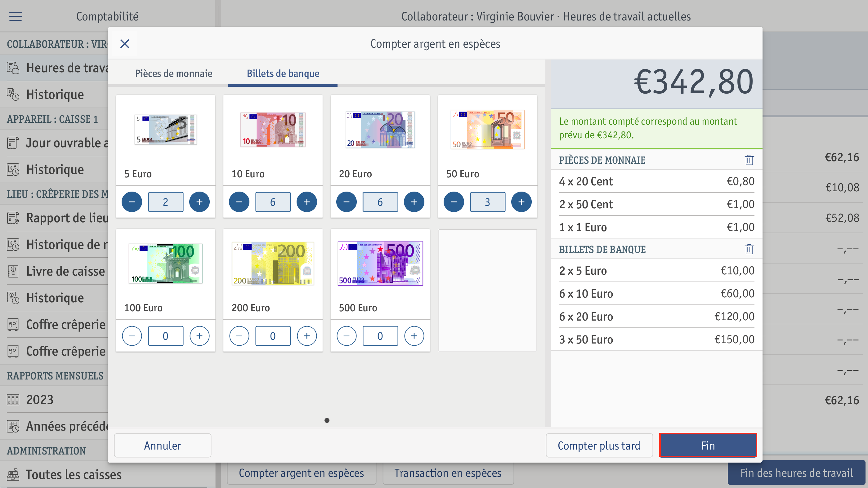868x488 pixels.
Task: Choose Compter plus tard
Action: [x=599, y=445]
